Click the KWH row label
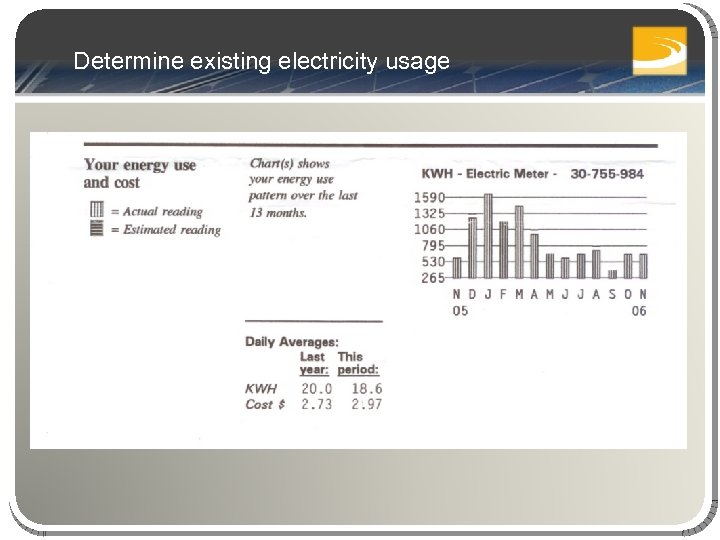Screen dimensions: 720x540 [261, 389]
